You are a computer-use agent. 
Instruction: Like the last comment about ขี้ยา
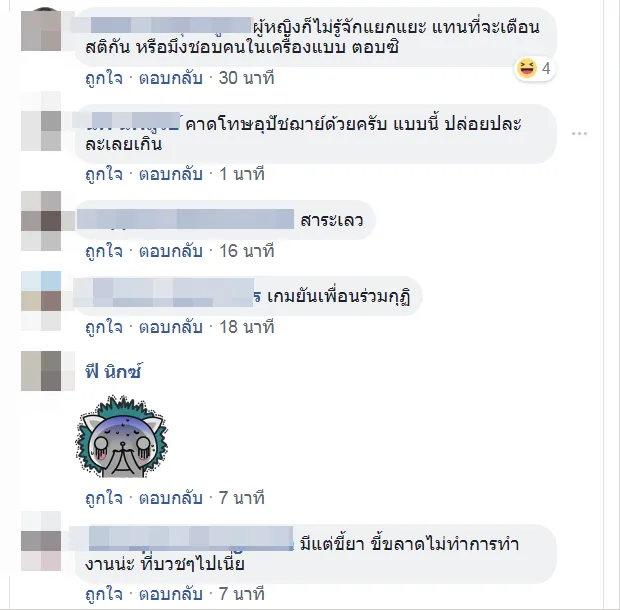[x=104, y=593]
